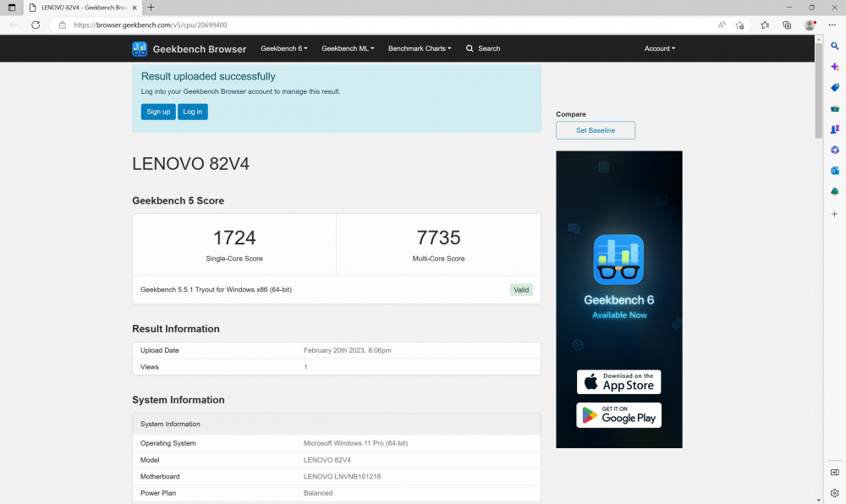Open the sidebar Shopping tag icon
The image size is (846, 504).
pos(835,87)
